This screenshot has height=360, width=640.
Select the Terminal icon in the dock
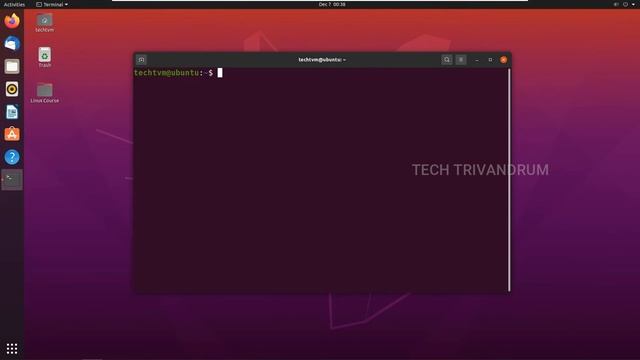pyautogui.click(x=12, y=180)
